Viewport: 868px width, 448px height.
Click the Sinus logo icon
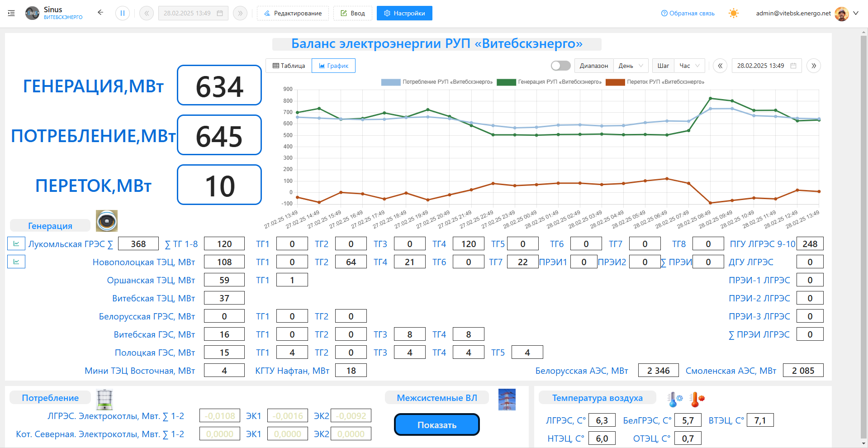coord(32,13)
